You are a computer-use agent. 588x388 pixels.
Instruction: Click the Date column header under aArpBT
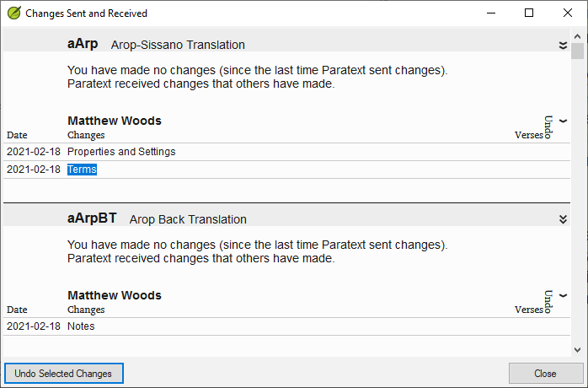click(x=17, y=310)
